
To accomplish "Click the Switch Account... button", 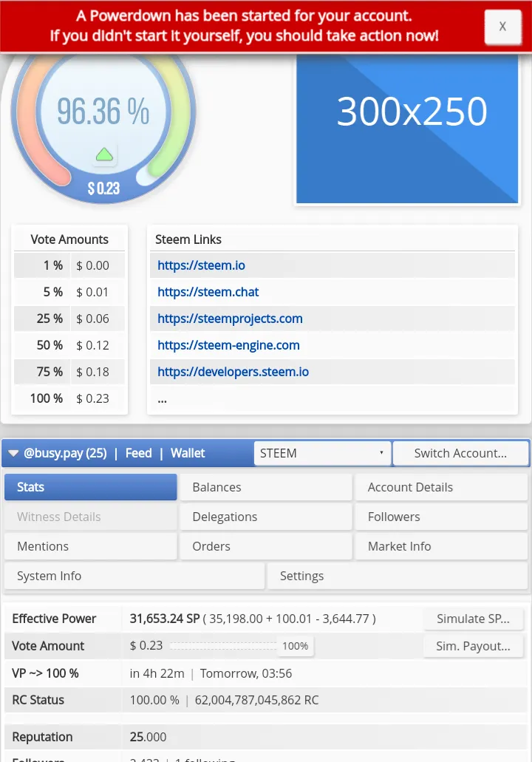I will pos(460,453).
